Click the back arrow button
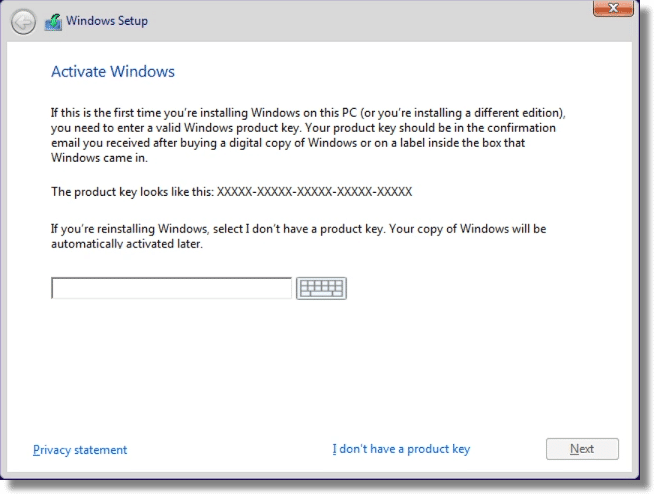 tap(23, 22)
